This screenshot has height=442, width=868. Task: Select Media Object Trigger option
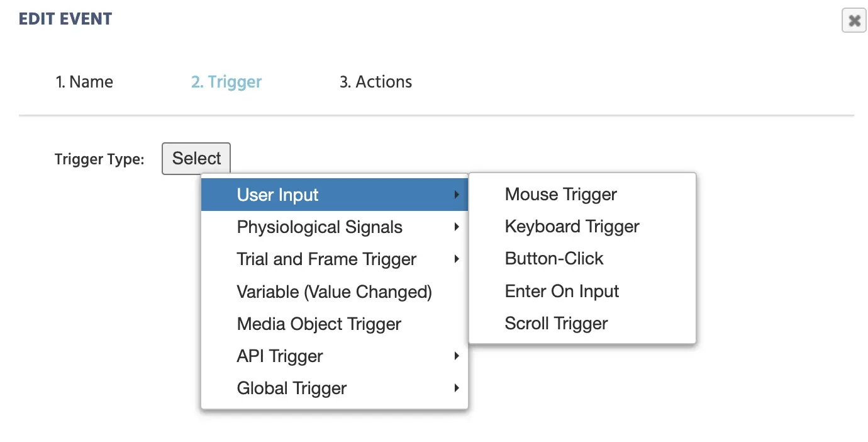click(319, 324)
